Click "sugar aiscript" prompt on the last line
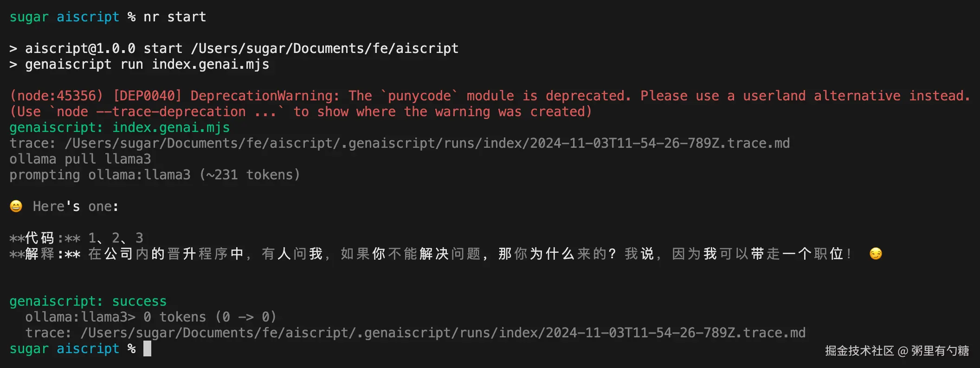The height and width of the screenshot is (368, 980). click(x=64, y=348)
